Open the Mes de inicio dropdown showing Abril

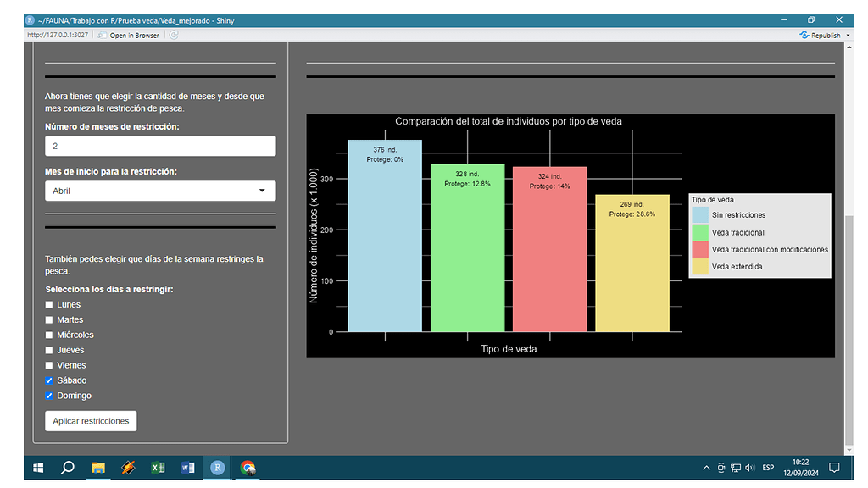(x=160, y=191)
